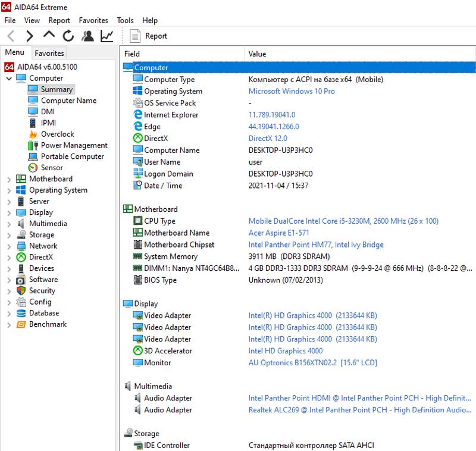476x451 pixels.
Task: Open the user profile toolbar icon
Action: [87, 36]
